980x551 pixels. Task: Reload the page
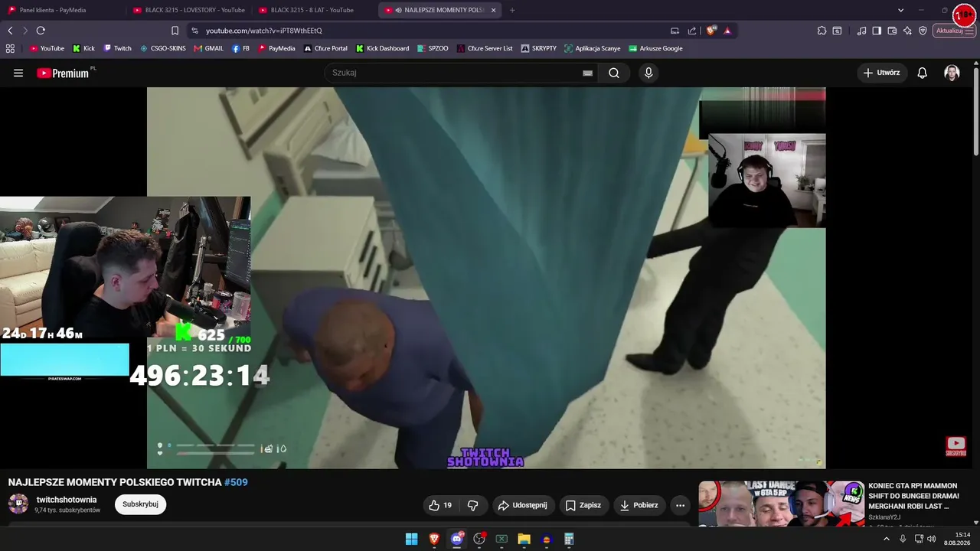pos(41,31)
